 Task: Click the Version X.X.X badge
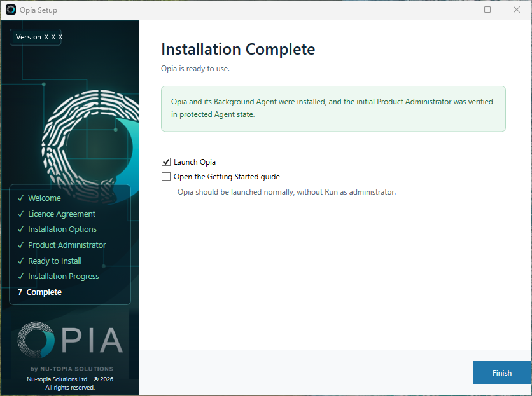click(x=36, y=37)
